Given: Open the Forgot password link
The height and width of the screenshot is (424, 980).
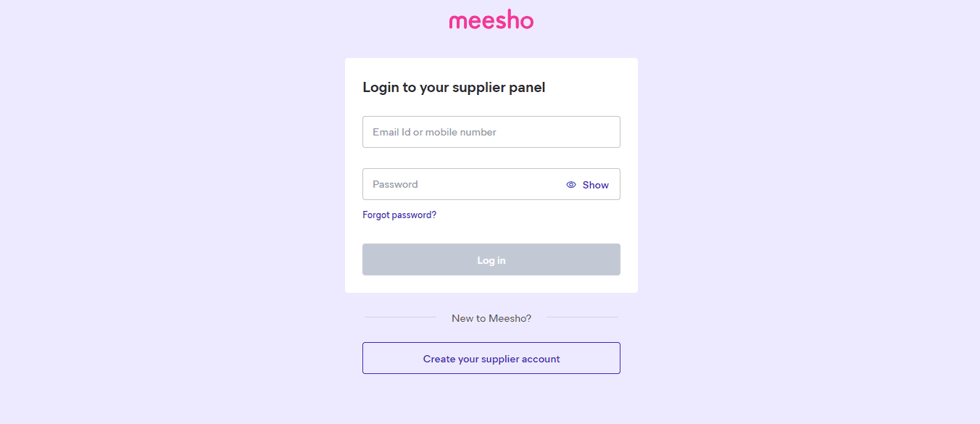Looking at the screenshot, I should pos(399,215).
